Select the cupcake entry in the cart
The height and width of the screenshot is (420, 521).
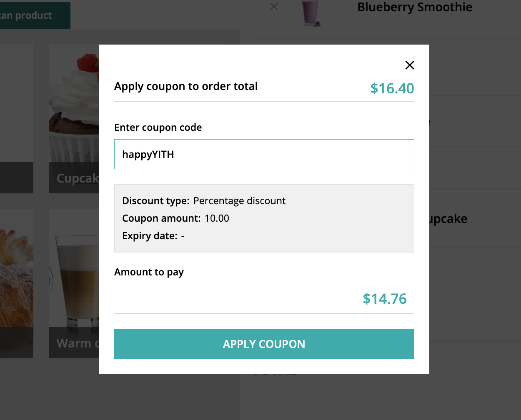pyautogui.click(x=448, y=219)
